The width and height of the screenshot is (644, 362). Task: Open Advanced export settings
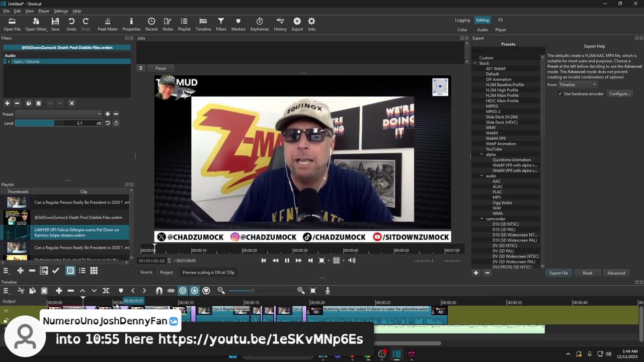[616, 273]
